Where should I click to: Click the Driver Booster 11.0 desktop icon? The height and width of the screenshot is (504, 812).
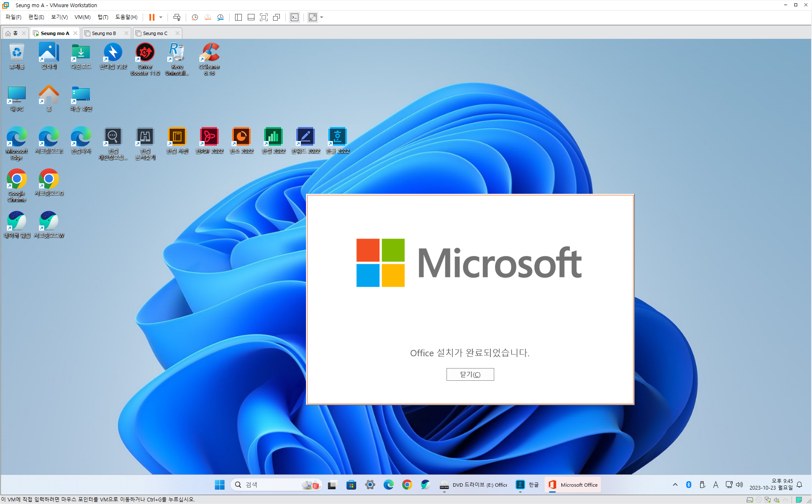click(145, 59)
